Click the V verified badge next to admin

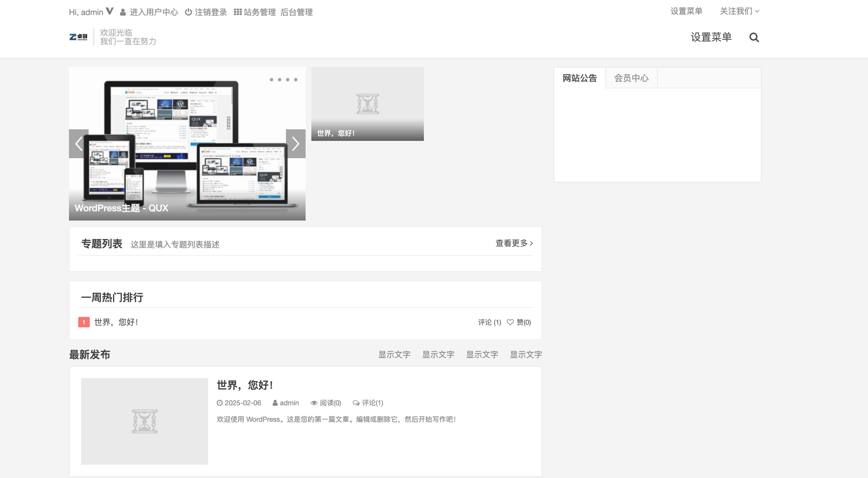pos(110,11)
